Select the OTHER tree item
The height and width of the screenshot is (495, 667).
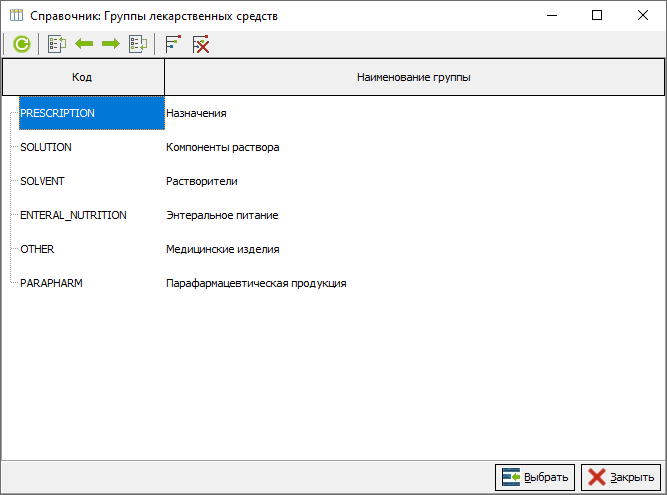tap(37, 249)
